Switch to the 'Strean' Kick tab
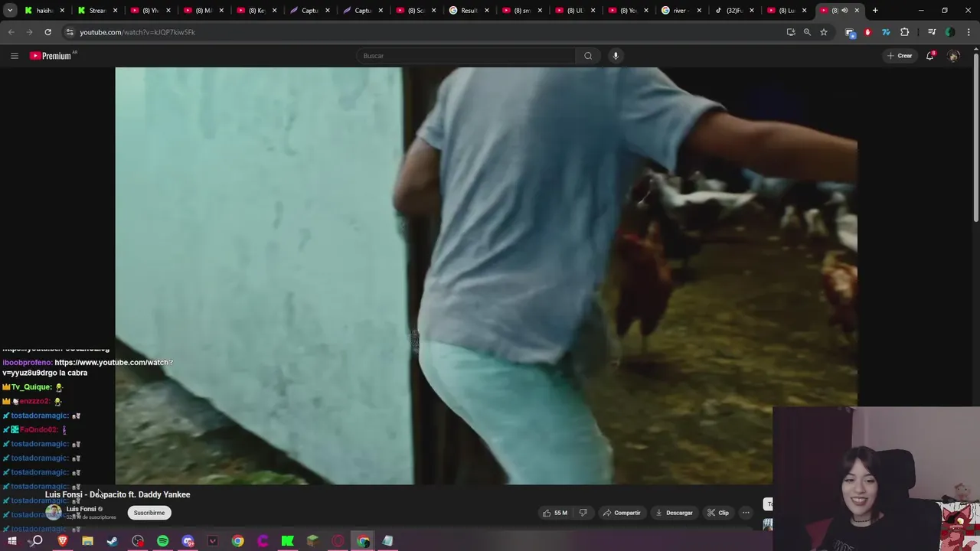This screenshot has width=980, height=551. 96,10
